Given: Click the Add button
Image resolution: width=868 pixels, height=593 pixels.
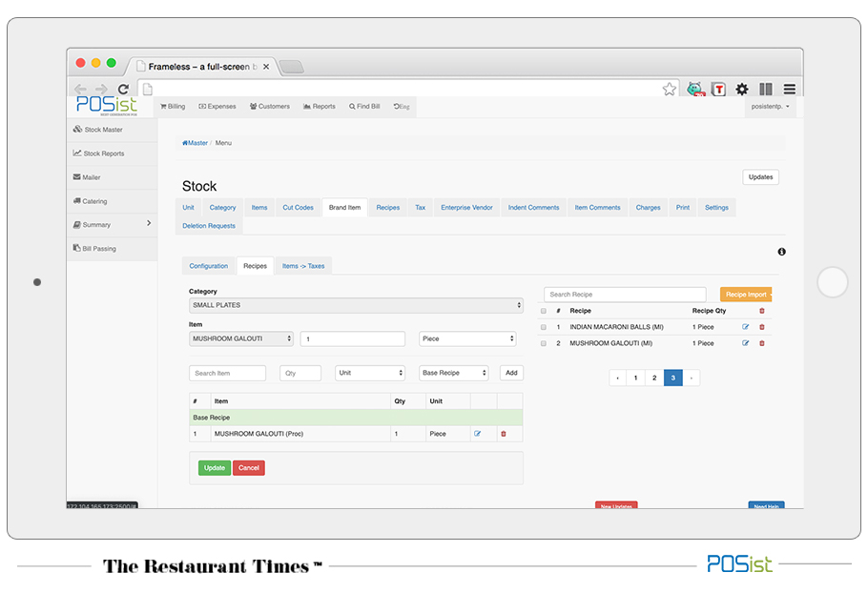Looking at the screenshot, I should [x=511, y=373].
